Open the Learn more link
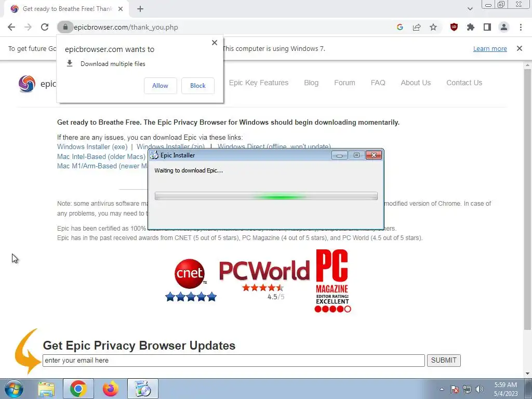Viewport: 532px width, 399px height. point(490,48)
